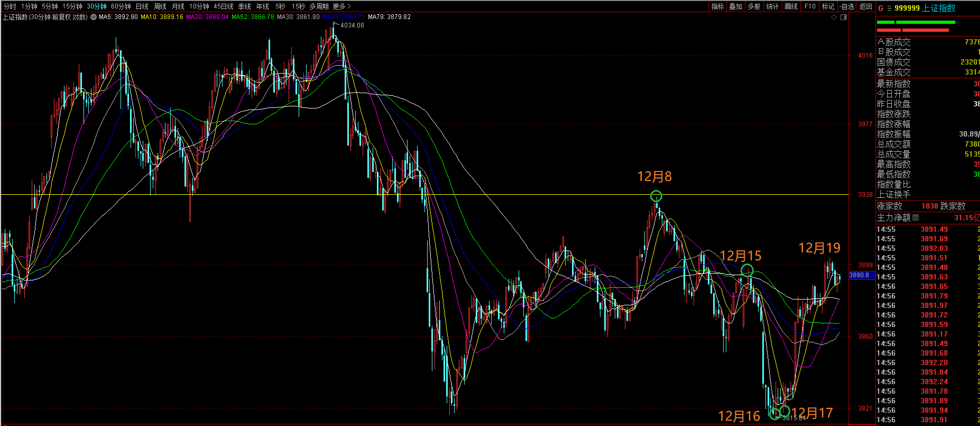
Task: Click the diamond icon above chart corner
Action: point(834,17)
